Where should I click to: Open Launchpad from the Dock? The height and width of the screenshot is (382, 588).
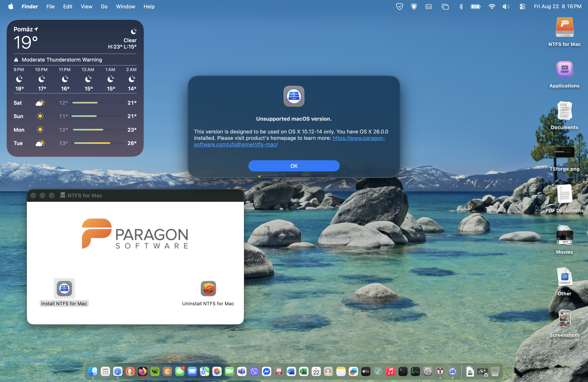pos(105,371)
